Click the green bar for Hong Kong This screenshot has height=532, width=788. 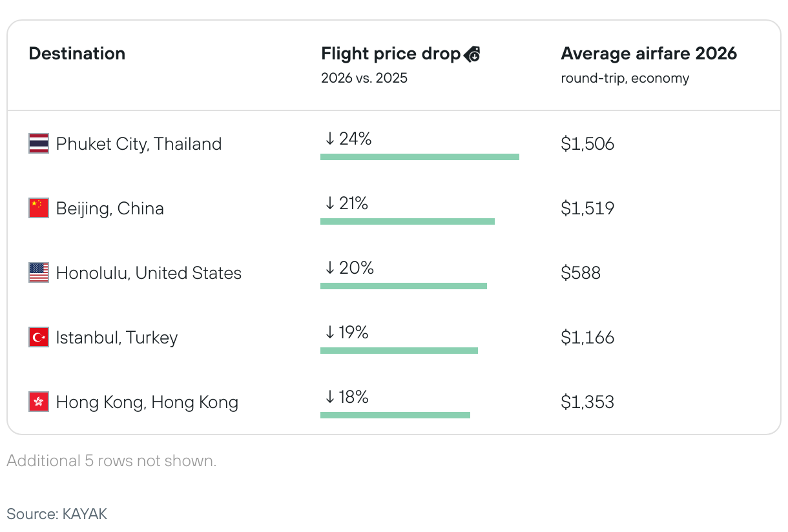[395, 415]
